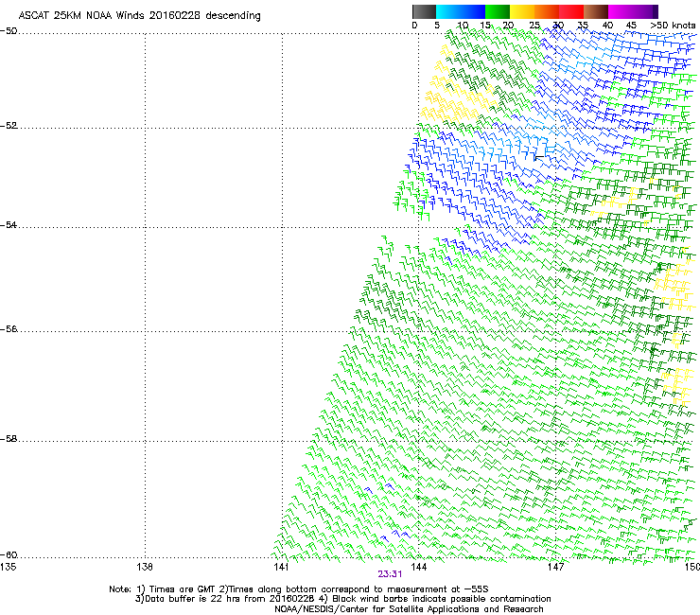This screenshot has height=615, width=700.
Task: Click the 138 longitude axis label
Action: 145,567
